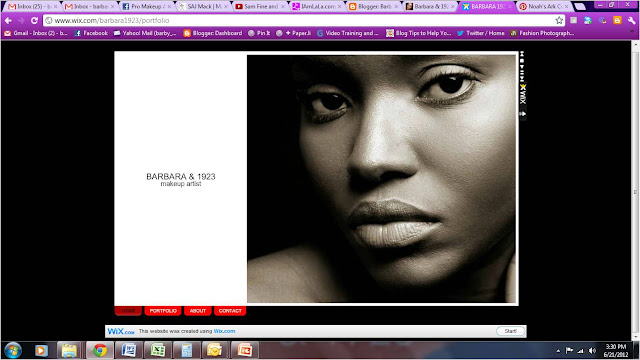
Task: Open the Gmail - Inbox bookmark
Action: click(x=36, y=33)
